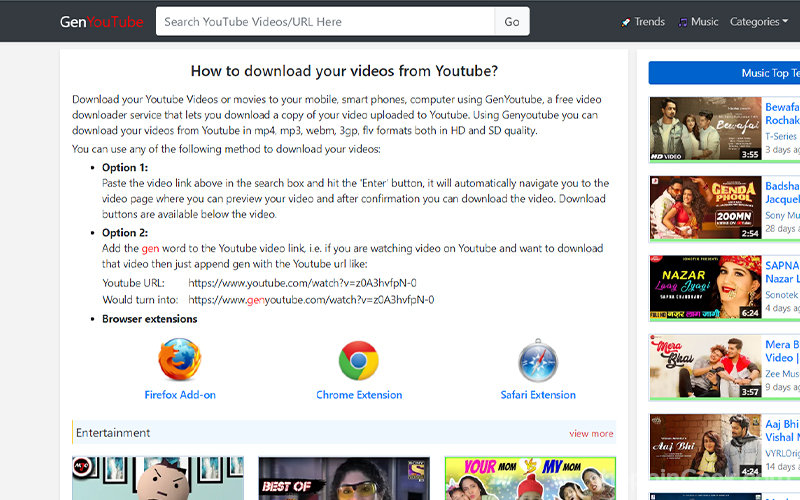The width and height of the screenshot is (800, 500).
Task: Open the SAPNA Nazar video title link
Action: (x=782, y=272)
